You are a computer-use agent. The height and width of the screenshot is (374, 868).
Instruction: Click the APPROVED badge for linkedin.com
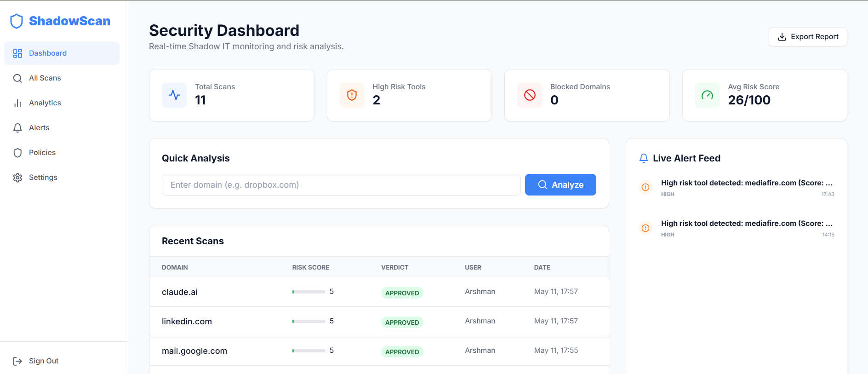point(402,322)
